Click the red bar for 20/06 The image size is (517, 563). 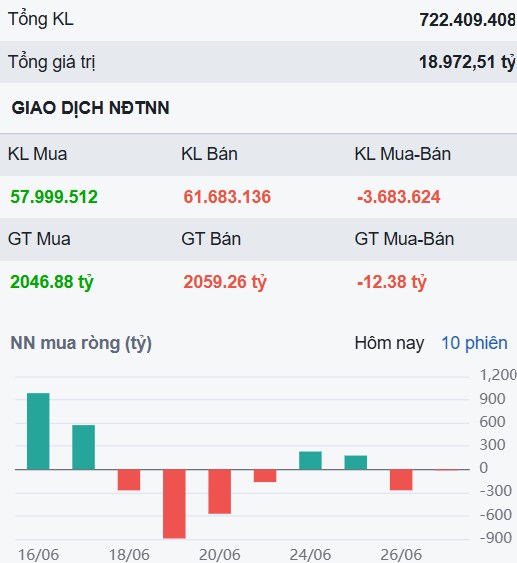(x=219, y=492)
